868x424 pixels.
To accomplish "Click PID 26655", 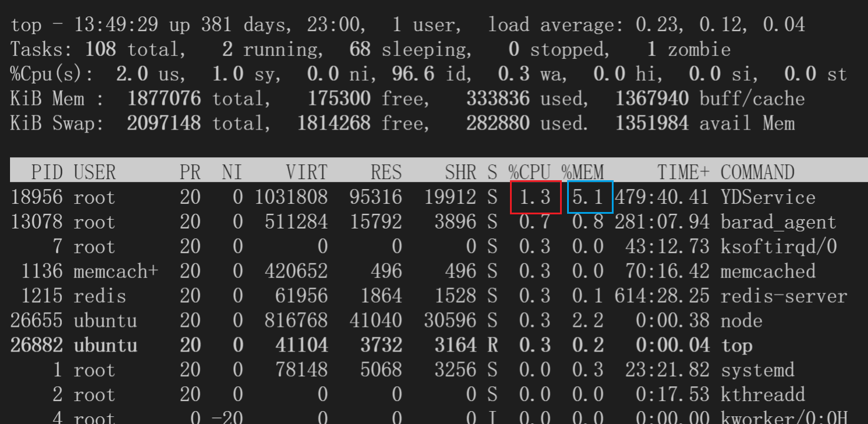I will coord(36,321).
